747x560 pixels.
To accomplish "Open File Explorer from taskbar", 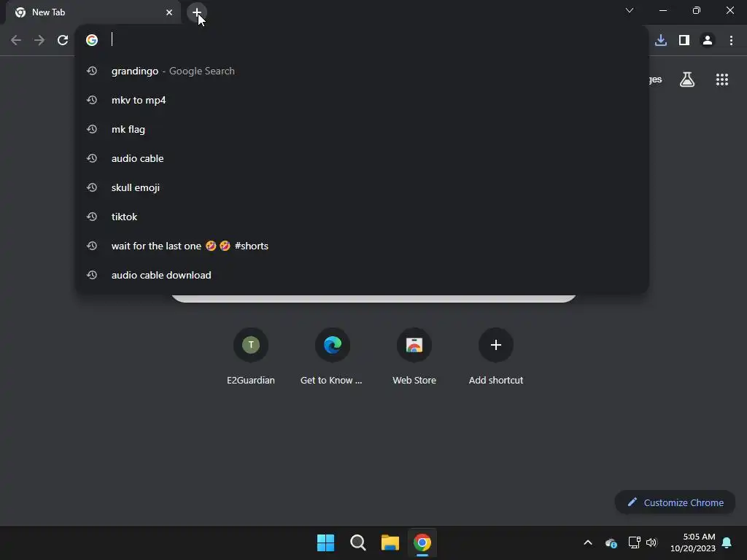I will (390, 542).
